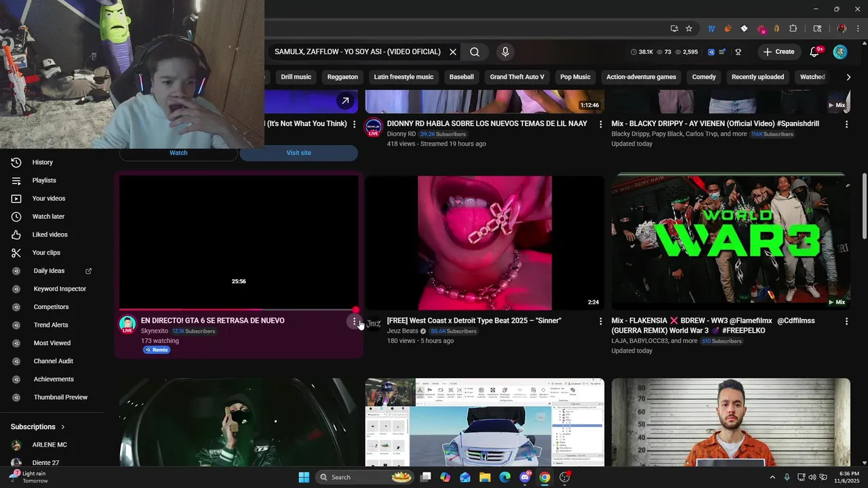
Task: Open the list icon with blue dot
Action: click(723, 52)
